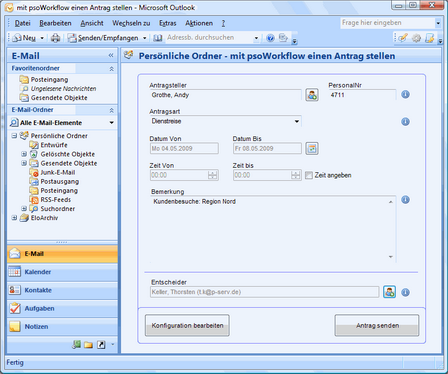Screen dimensions: 448x374
Task: Select the RSS-Feeds folder
Action: (x=56, y=200)
